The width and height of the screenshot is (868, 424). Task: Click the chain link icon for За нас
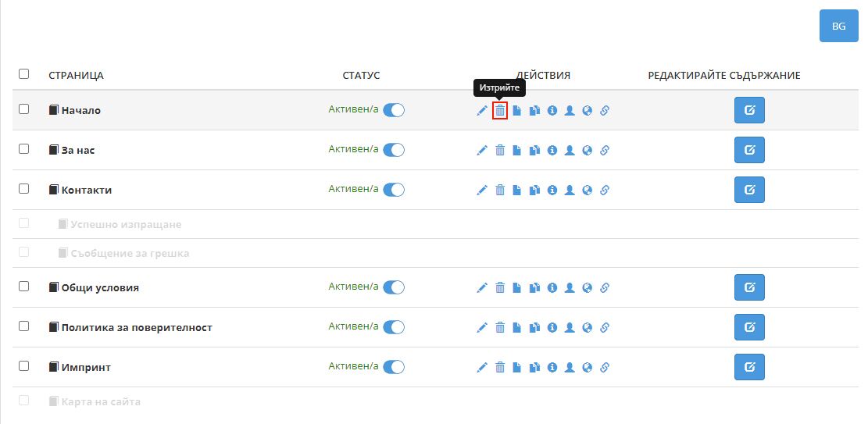[x=604, y=150]
